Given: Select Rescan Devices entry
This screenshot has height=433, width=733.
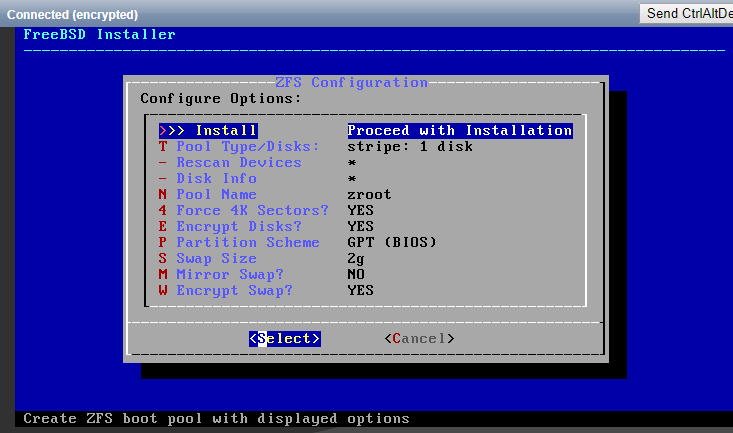Looking at the screenshot, I should click(x=230, y=163).
